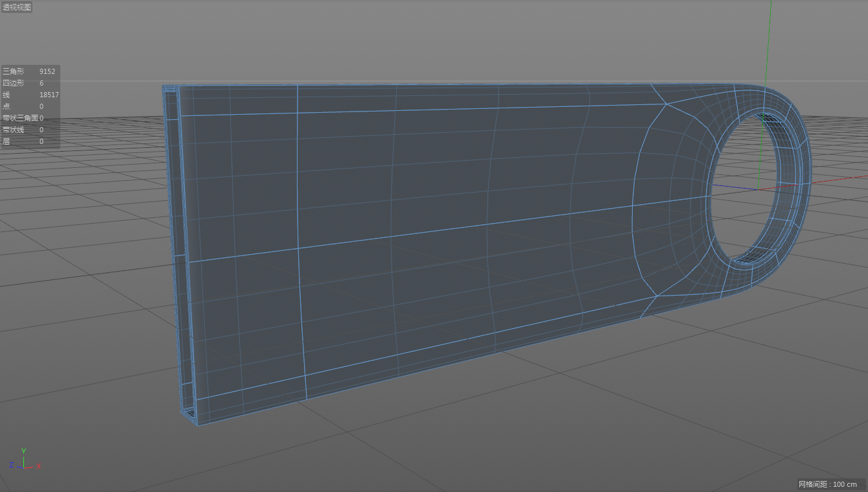Click the 层 HUD label
This screenshot has height=492, width=868.
pyautogui.click(x=6, y=141)
